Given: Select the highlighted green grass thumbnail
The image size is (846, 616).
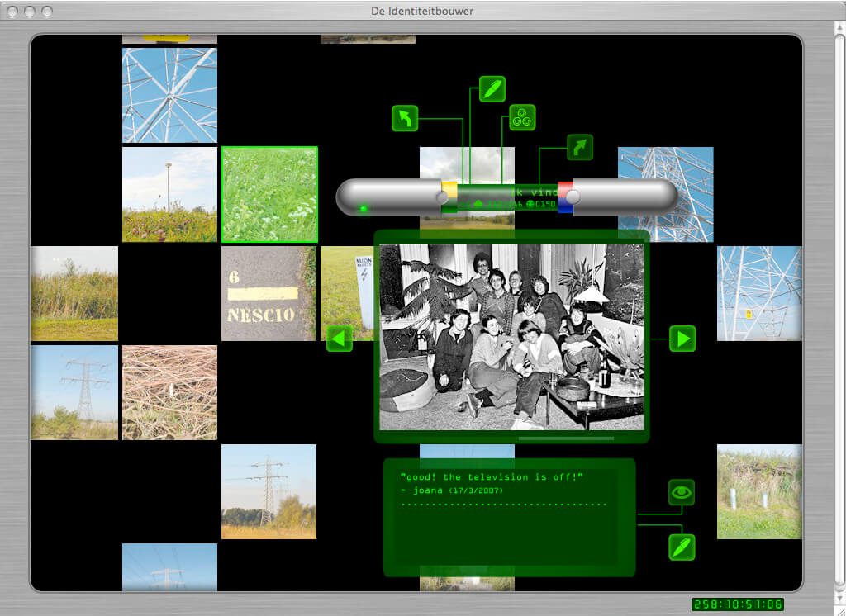Looking at the screenshot, I should pyautogui.click(x=269, y=195).
